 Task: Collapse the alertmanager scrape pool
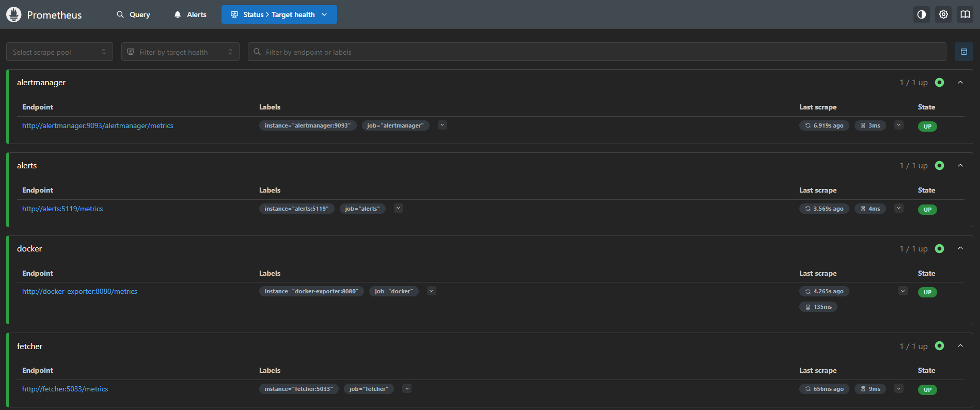pos(960,83)
